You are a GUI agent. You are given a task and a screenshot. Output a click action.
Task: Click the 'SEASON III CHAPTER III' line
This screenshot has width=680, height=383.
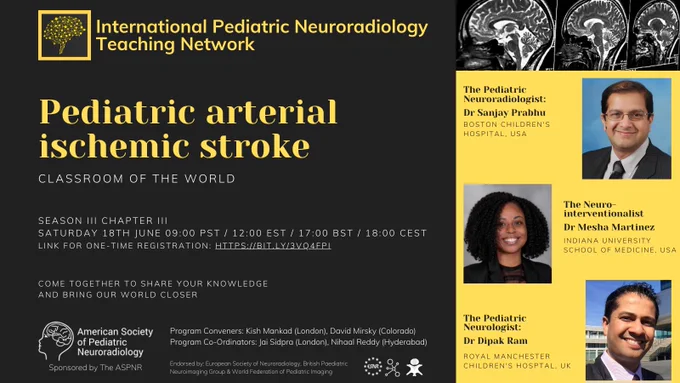tap(103, 221)
